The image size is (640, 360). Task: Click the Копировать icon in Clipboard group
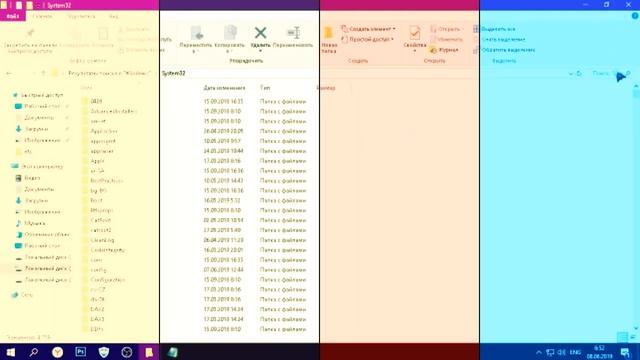(76, 33)
